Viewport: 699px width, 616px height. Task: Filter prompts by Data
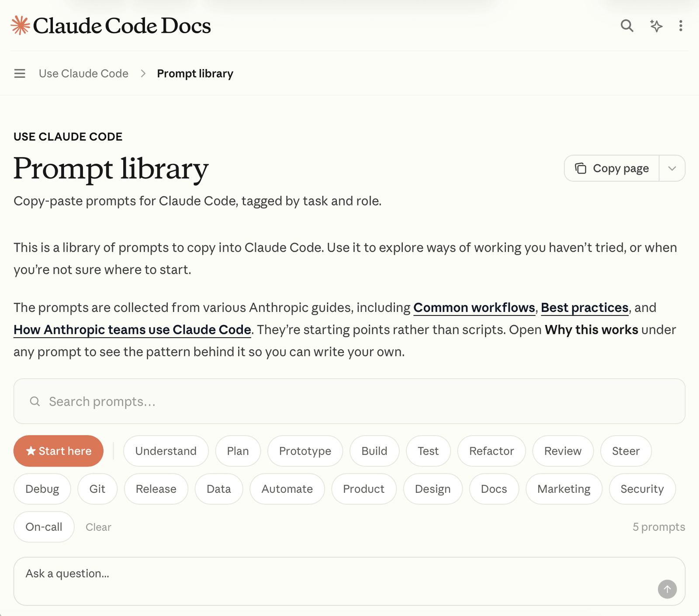point(219,489)
